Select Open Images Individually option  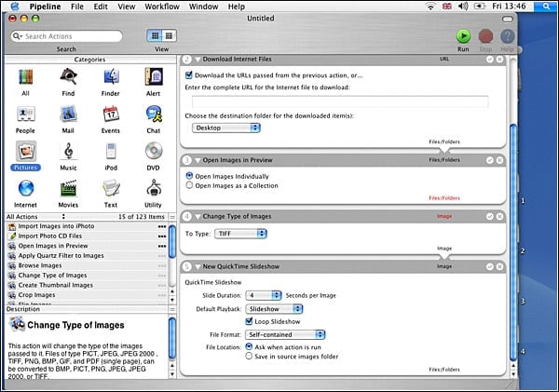(189, 176)
